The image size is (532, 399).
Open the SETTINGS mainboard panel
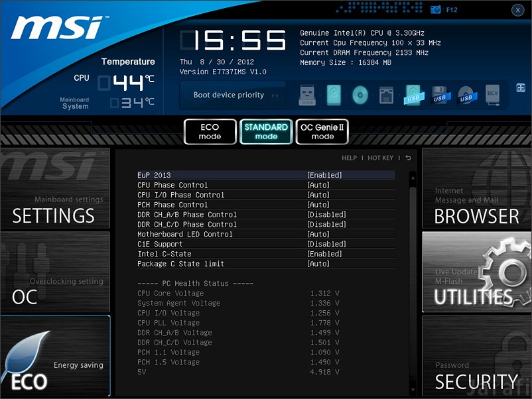point(55,188)
